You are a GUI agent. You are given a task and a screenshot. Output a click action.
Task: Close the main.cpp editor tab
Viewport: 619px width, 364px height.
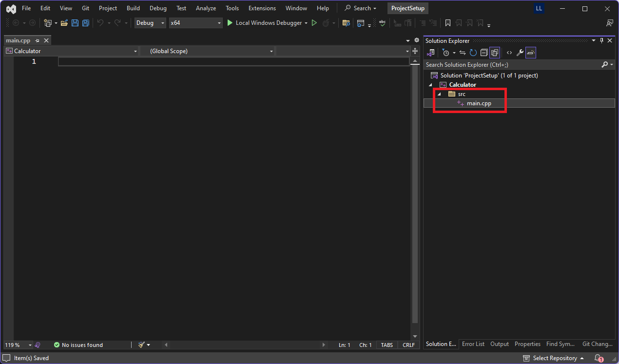click(x=46, y=41)
